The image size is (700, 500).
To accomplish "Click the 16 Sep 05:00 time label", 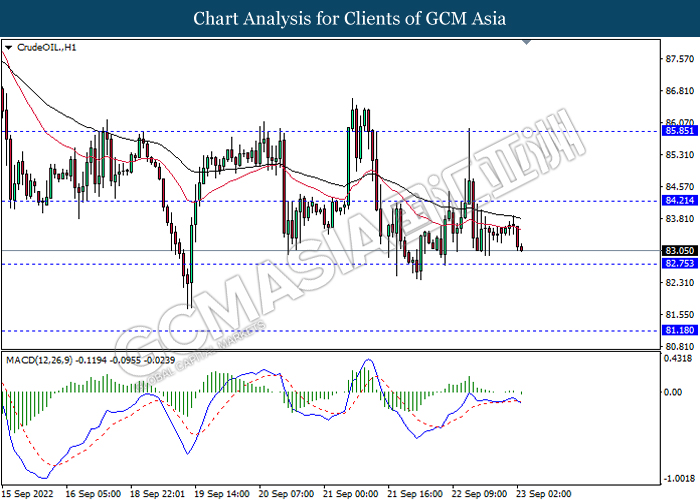I will tap(93, 494).
